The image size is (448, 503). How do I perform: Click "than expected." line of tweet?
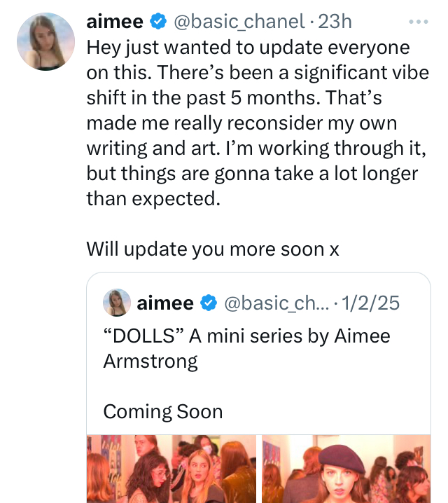(153, 199)
